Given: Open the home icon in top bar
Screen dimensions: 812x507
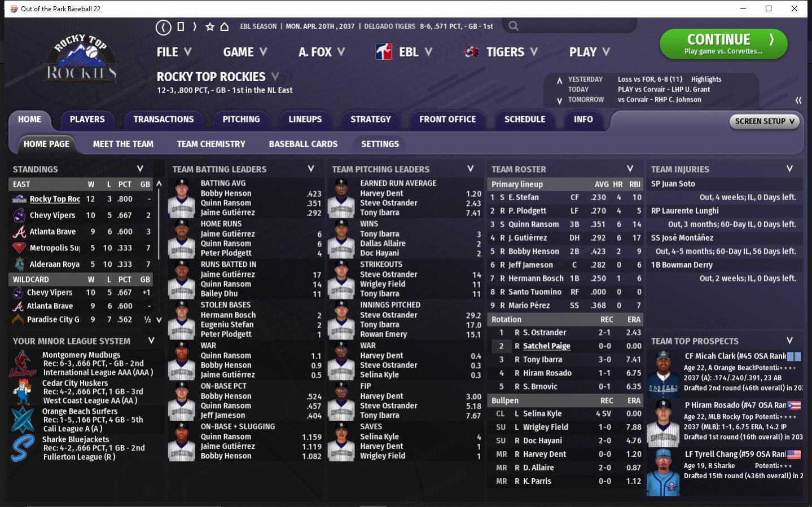Looking at the screenshot, I should point(224,27).
